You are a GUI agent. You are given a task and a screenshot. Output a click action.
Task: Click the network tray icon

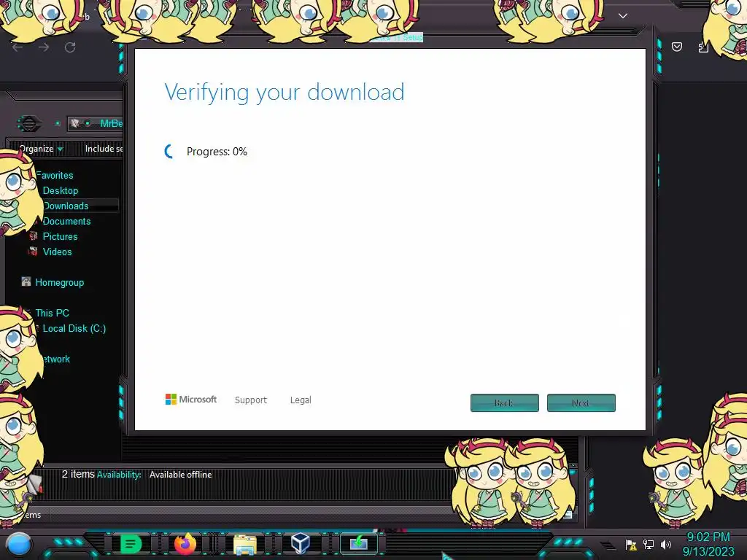pos(649,544)
